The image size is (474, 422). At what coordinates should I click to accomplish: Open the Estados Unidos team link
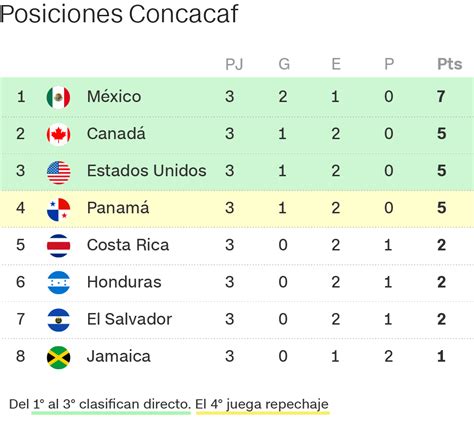tap(147, 171)
